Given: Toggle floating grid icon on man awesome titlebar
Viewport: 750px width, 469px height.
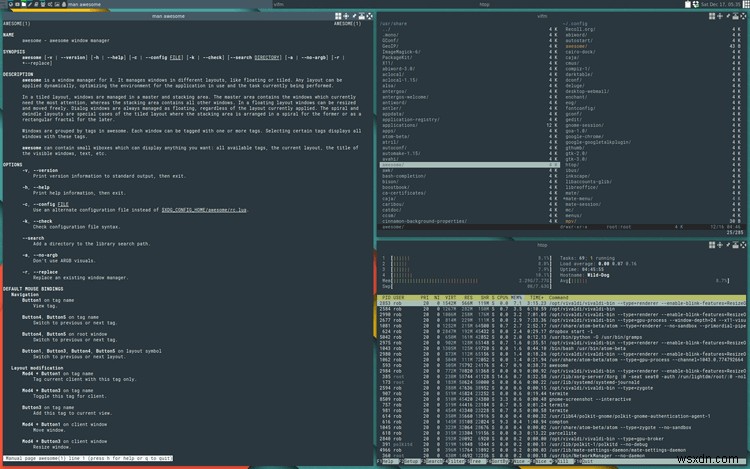Looking at the screenshot, I should point(338,16).
